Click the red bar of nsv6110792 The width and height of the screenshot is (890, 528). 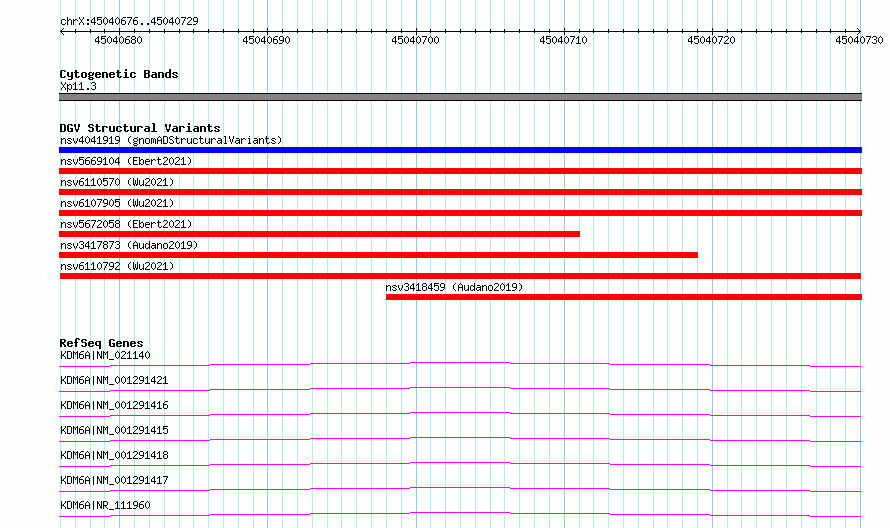(460, 276)
